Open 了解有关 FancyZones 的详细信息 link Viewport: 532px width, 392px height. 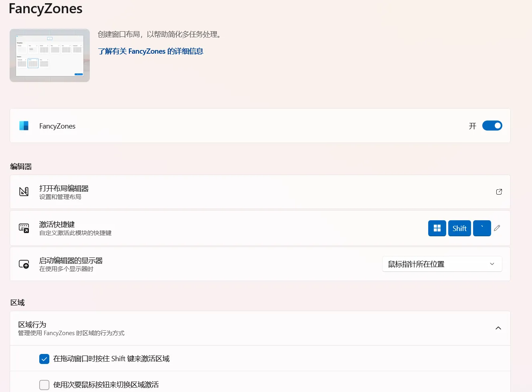pyautogui.click(x=151, y=51)
